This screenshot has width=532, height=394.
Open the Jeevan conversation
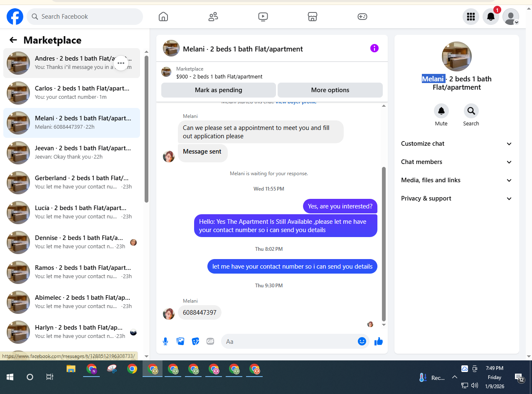[71, 153]
